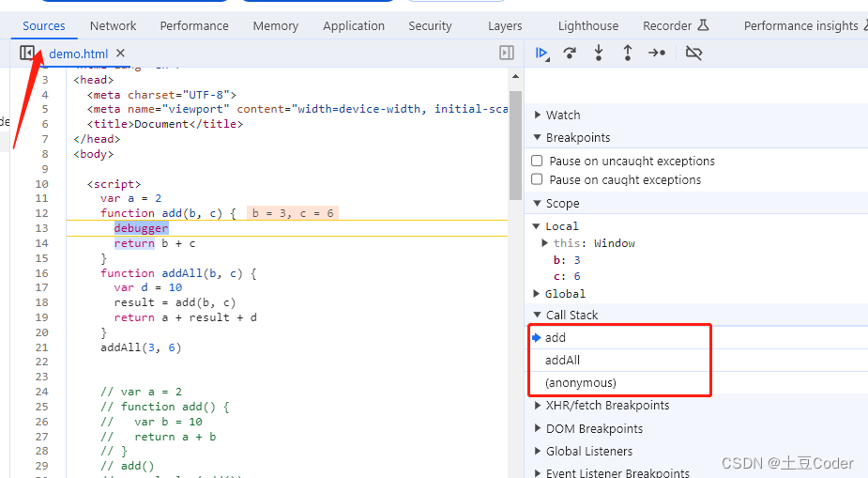Click the scrollbar up arrow in editor

pyautogui.click(x=515, y=76)
